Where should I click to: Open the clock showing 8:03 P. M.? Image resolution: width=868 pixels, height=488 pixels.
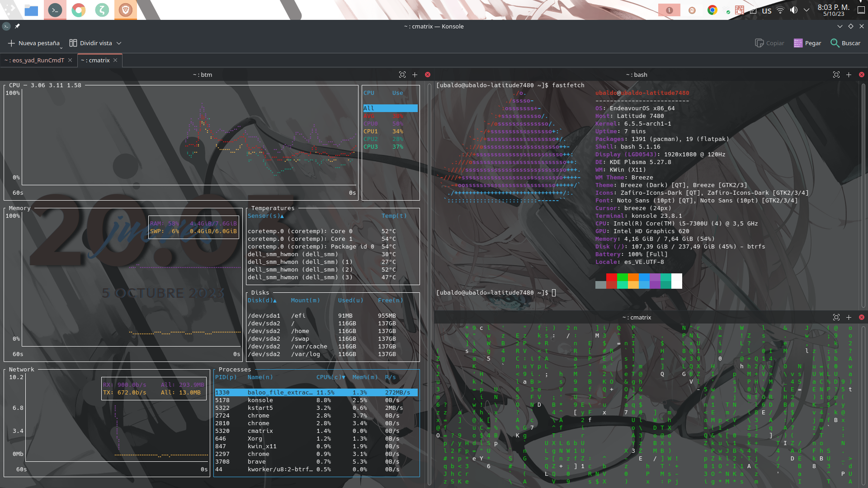click(834, 10)
